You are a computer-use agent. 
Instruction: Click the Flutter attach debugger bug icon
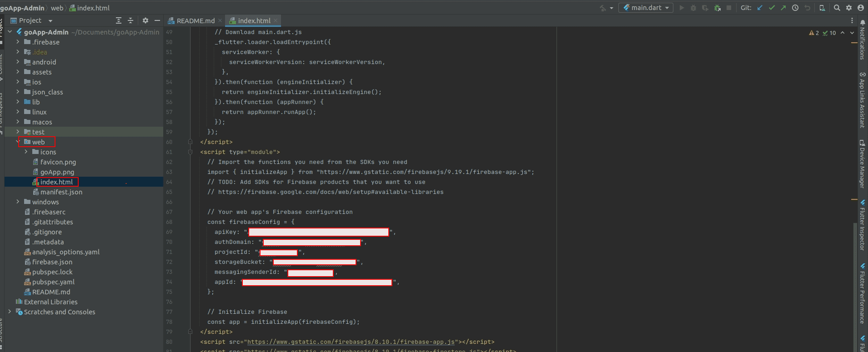point(717,8)
